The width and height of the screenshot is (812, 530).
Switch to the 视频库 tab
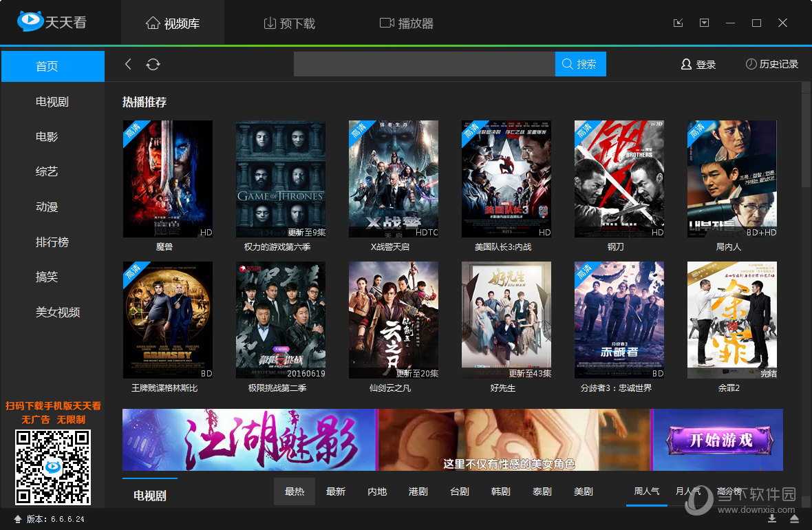(x=173, y=23)
